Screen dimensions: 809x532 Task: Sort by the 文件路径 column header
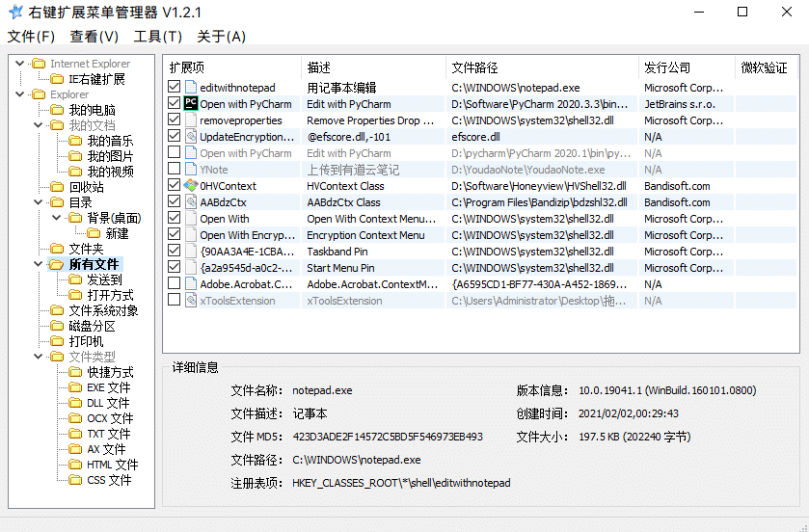tap(542, 67)
